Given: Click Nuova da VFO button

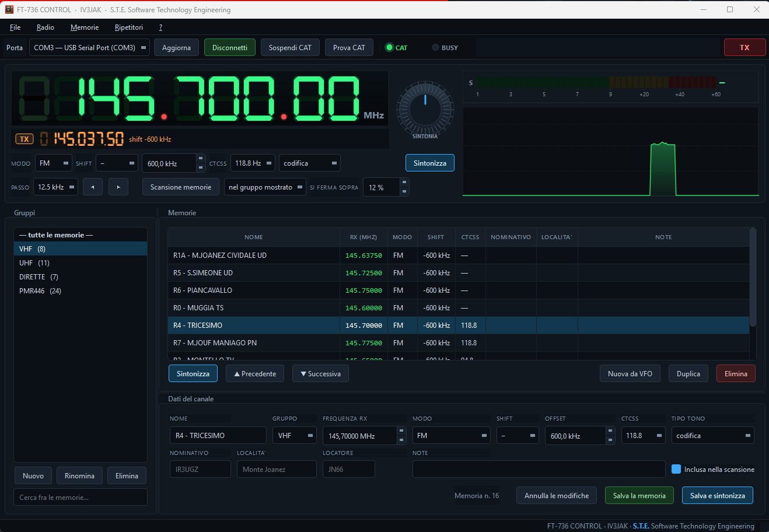Looking at the screenshot, I should pos(630,374).
